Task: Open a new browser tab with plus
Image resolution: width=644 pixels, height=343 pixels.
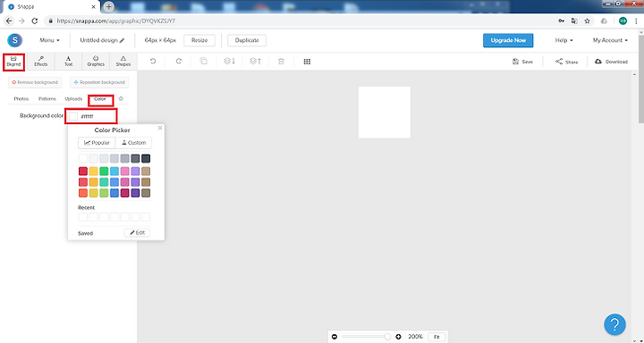Action: 108,6
